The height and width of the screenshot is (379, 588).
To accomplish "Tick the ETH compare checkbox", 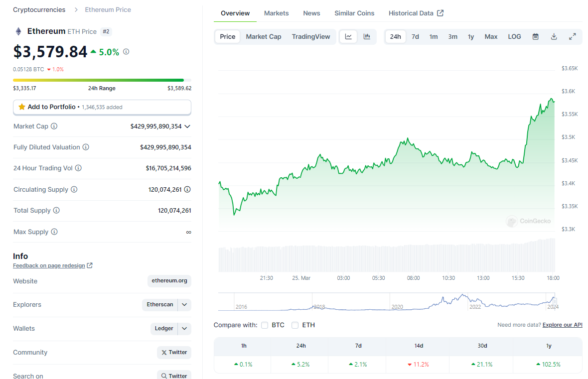I will click(295, 325).
